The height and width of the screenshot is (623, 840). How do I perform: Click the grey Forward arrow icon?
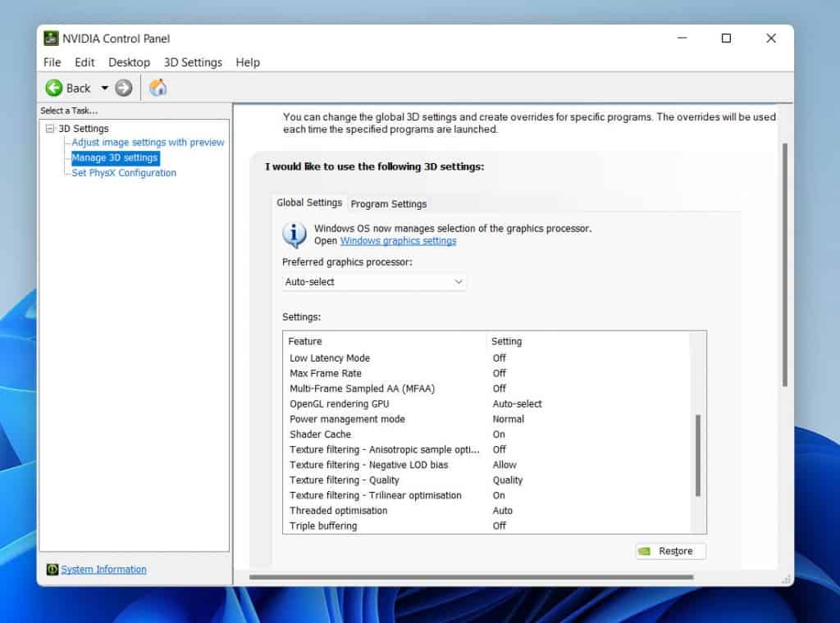click(x=124, y=88)
